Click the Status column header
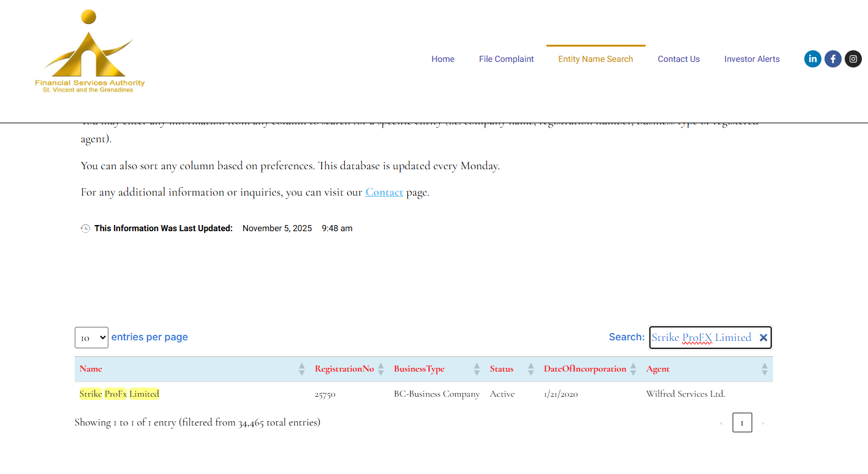The height and width of the screenshot is (474, 868). [512, 369]
